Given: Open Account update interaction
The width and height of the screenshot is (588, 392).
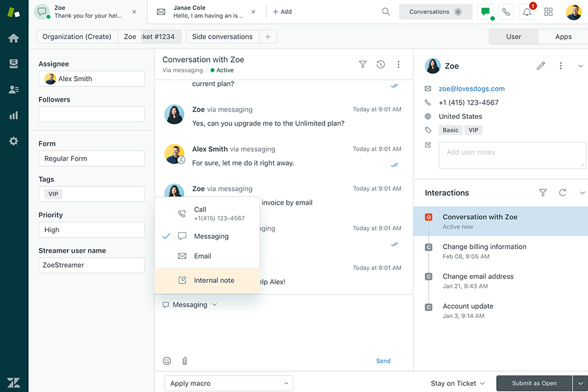Looking at the screenshot, I should [x=500, y=311].
